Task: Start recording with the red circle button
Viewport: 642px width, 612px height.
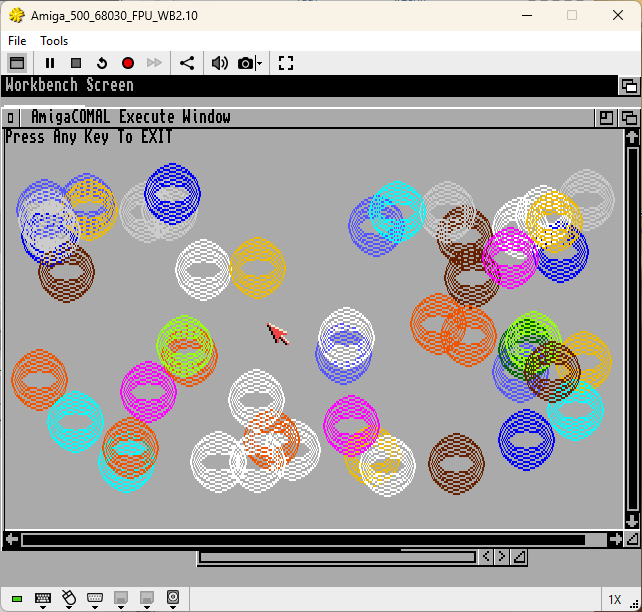Action: pyautogui.click(x=128, y=63)
